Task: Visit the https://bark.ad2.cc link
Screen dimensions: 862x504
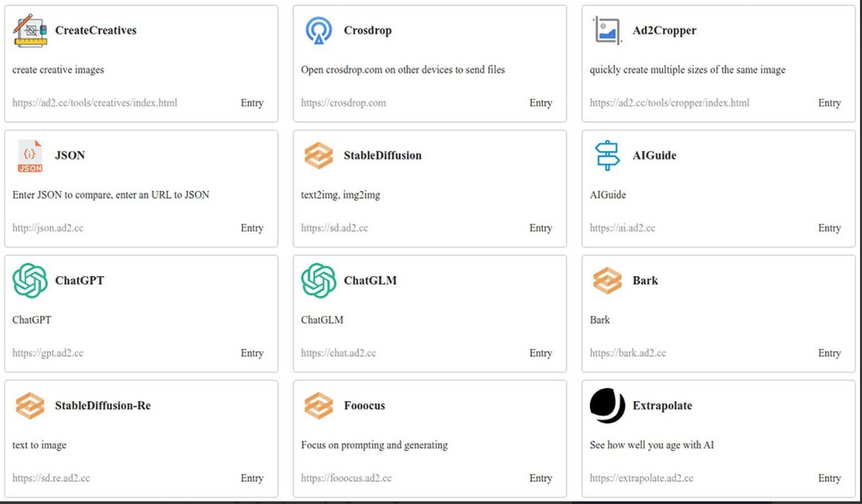Action: [628, 353]
